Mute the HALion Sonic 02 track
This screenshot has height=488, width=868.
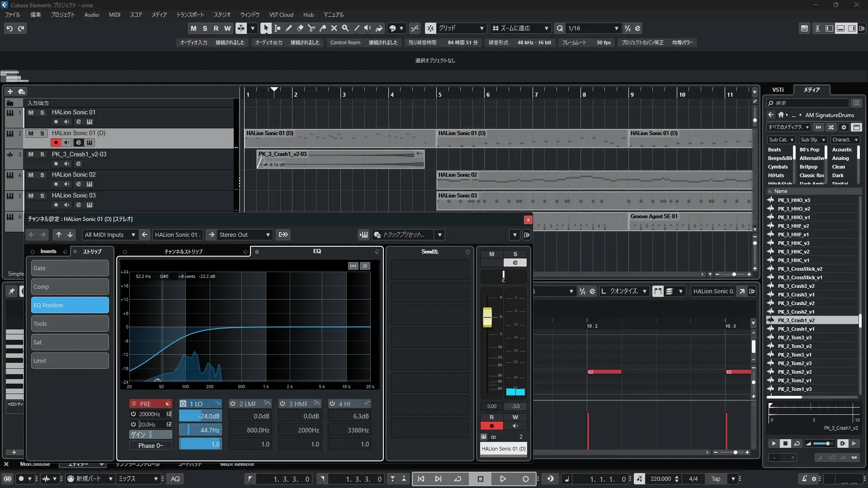[x=31, y=175]
